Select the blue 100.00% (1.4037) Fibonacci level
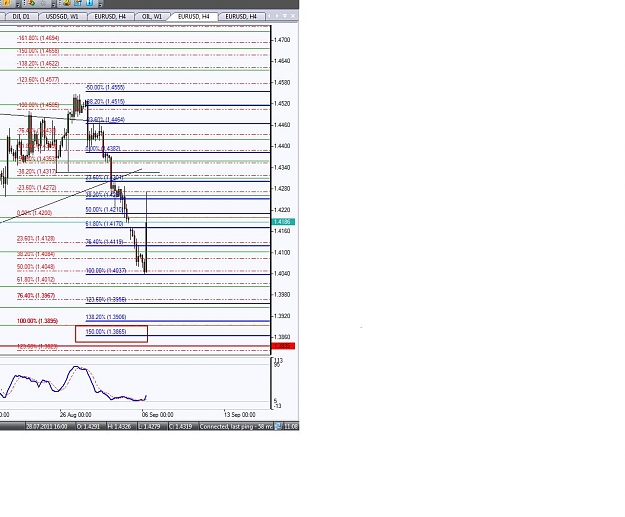The image size is (625, 517). (x=106, y=271)
